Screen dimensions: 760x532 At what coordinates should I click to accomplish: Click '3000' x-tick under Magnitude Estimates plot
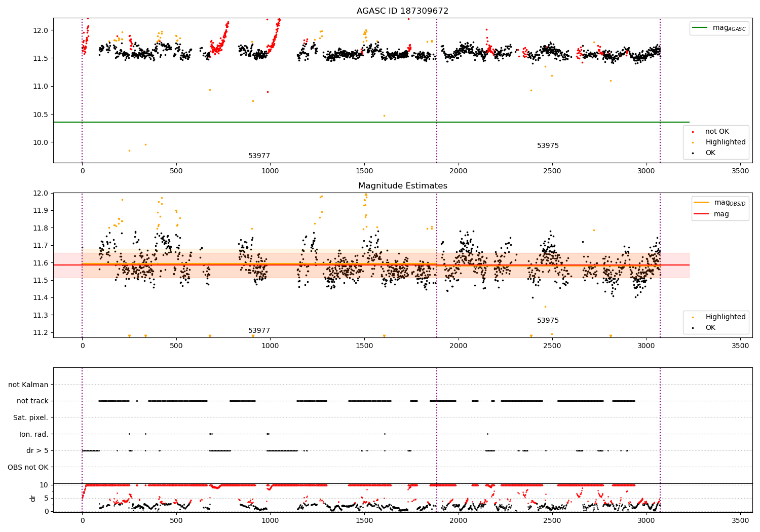click(x=647, y=346)
